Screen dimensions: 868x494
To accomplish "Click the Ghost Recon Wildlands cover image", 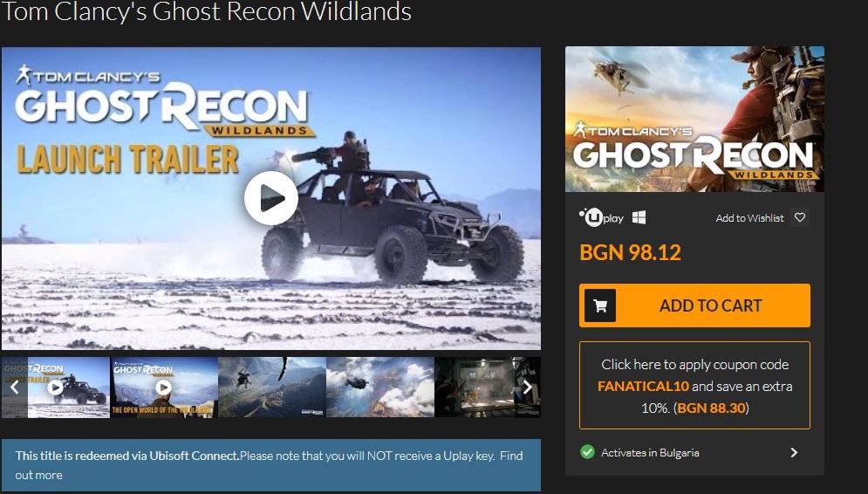I will click(694, 119).
